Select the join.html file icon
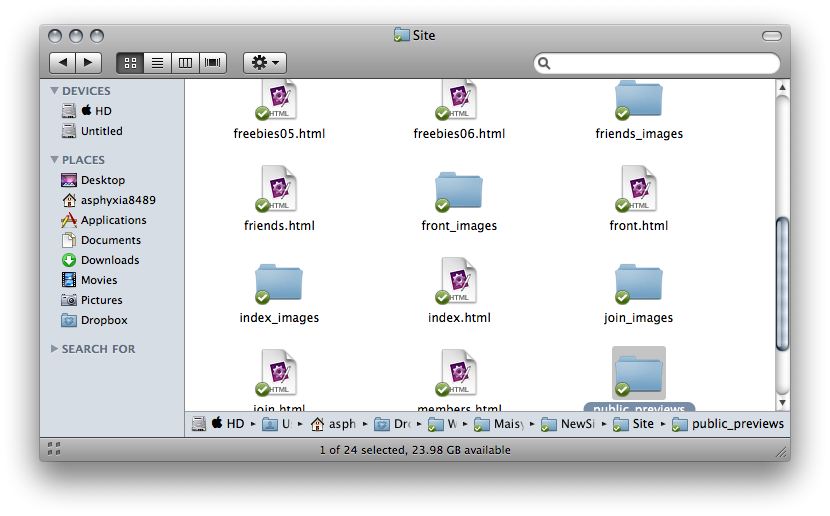This screenshot has width=830, height=516. (278, 373)
